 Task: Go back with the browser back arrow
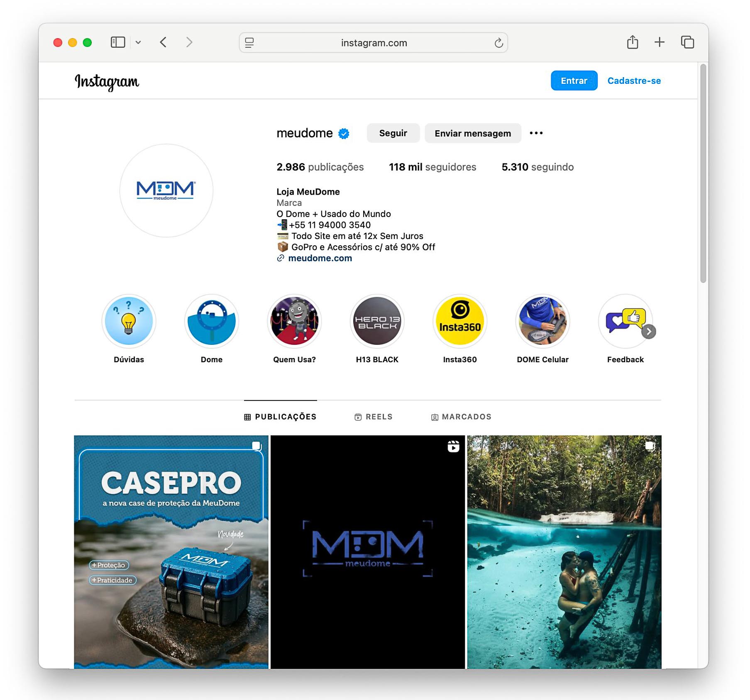point(164,42)
